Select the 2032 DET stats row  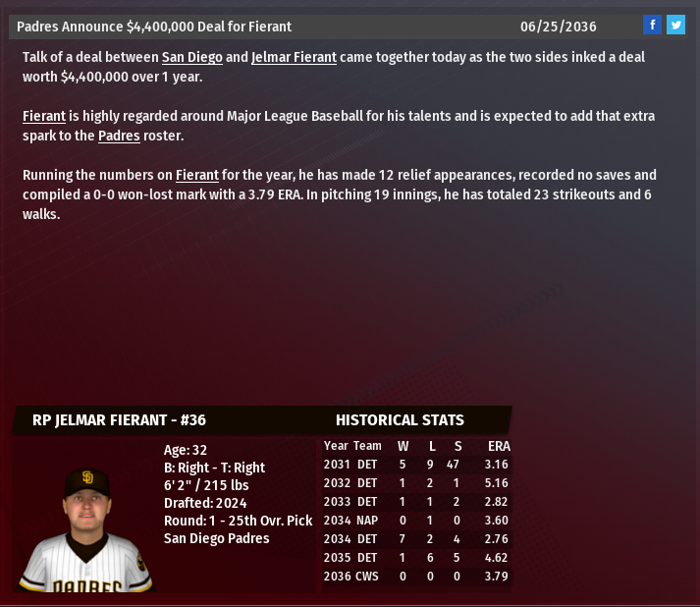point(417,482)
